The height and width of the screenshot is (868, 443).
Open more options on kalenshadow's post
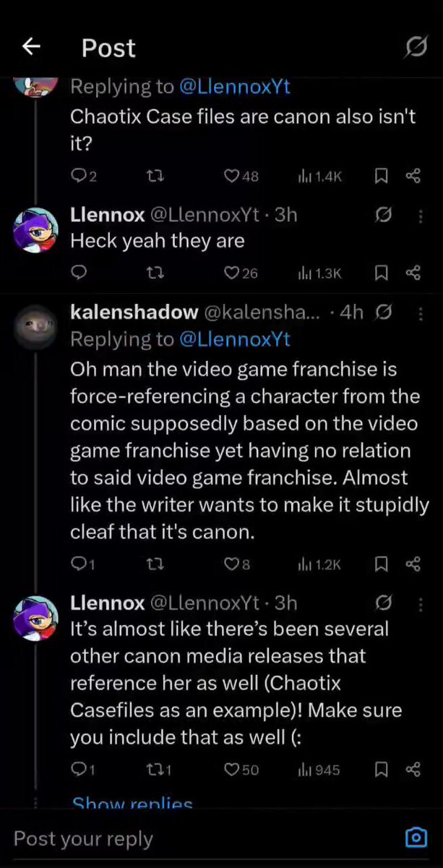tap(421, 312)
